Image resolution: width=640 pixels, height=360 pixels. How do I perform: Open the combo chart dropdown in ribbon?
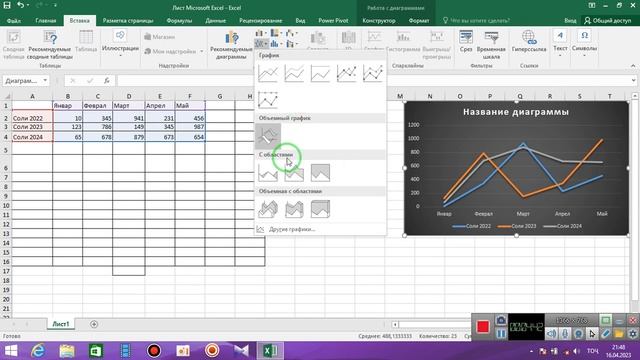(x=291, y=43)
